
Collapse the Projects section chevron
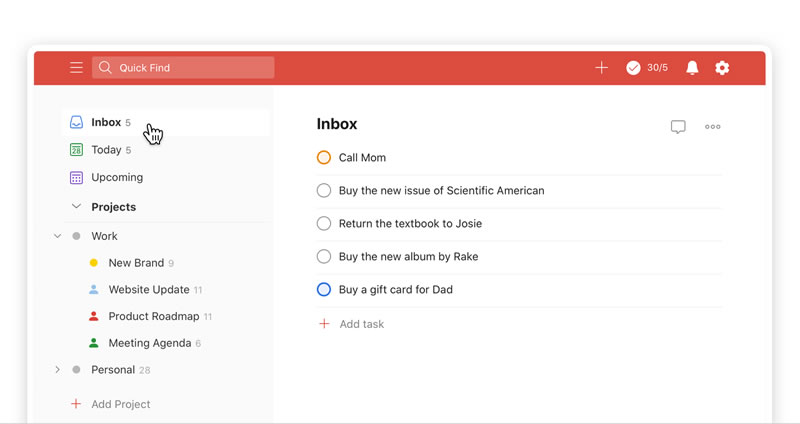pyautogui.click(x=76, y=207)
